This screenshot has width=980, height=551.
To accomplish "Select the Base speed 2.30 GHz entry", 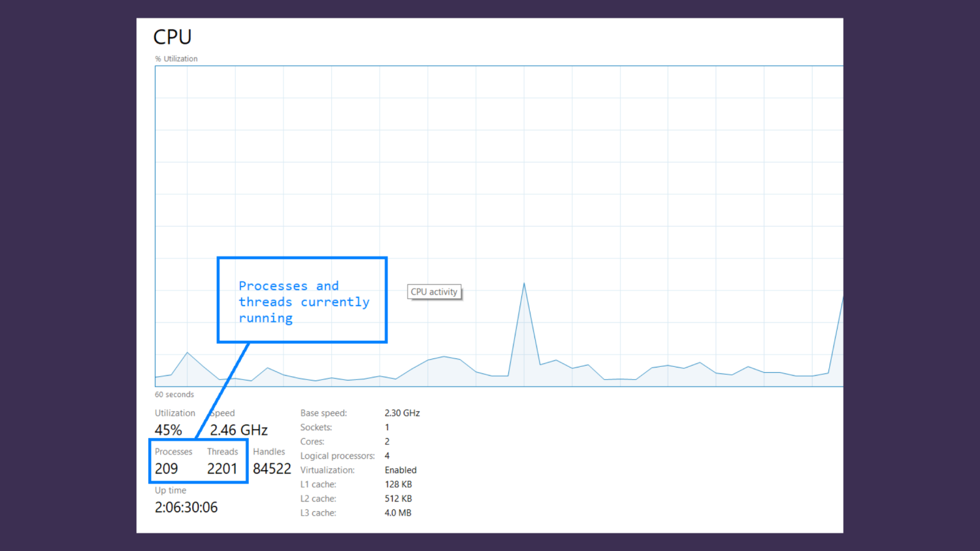I will (x=402, y=413).
